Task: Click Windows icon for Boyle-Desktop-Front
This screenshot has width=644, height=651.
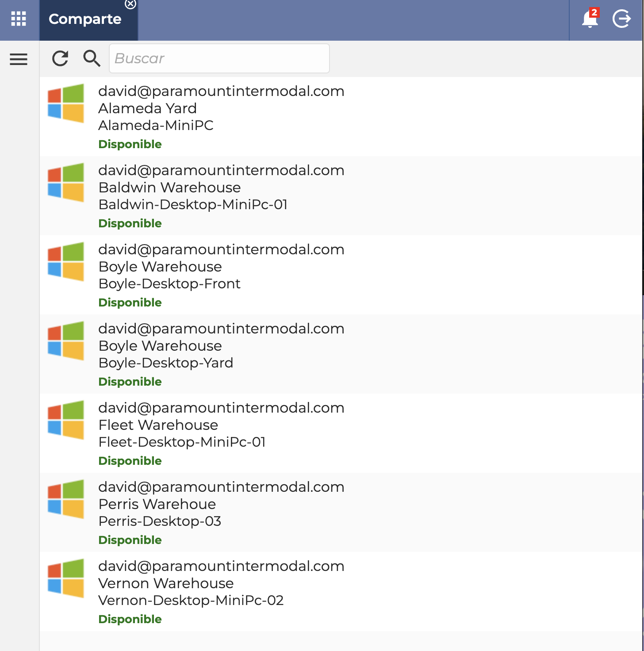Action: click(x=66, y=261)
